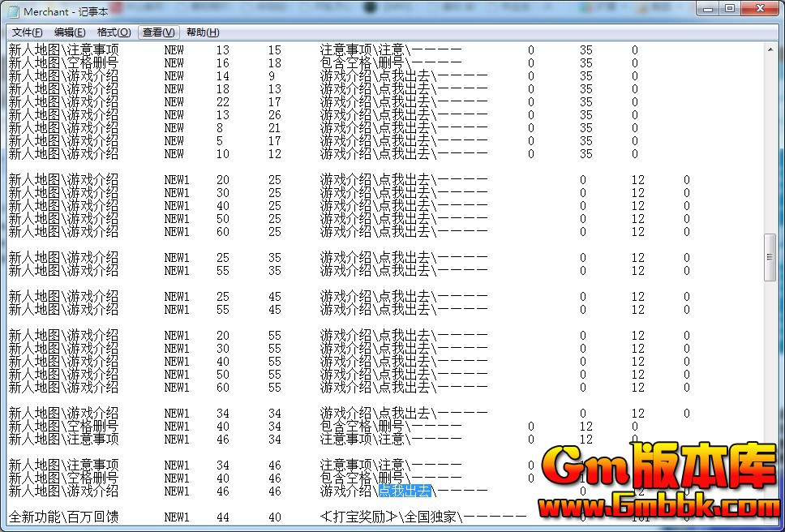785x532 pixels.
Task: Open the 查看(V) menu
Action: 158,32
